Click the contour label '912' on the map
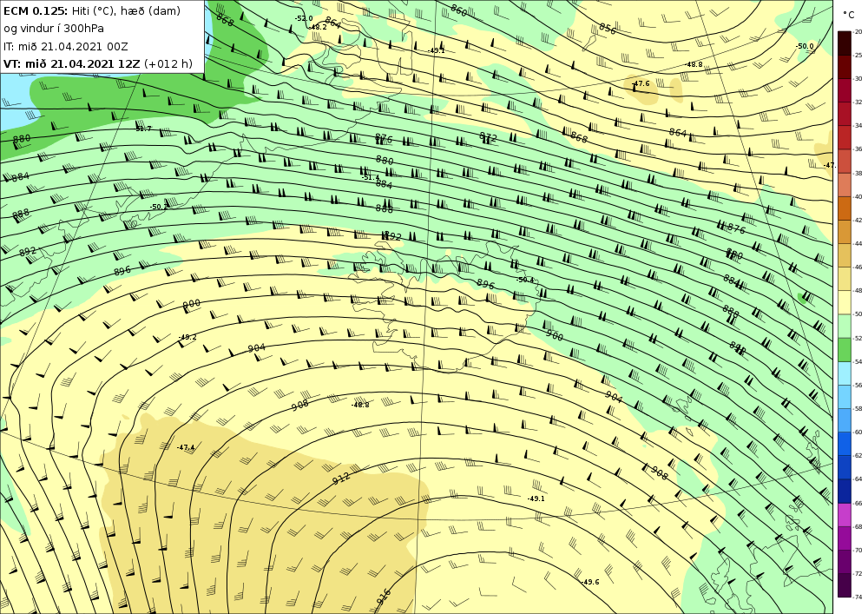868x614 pixels. pyautogui.click(x=341, y=479)
